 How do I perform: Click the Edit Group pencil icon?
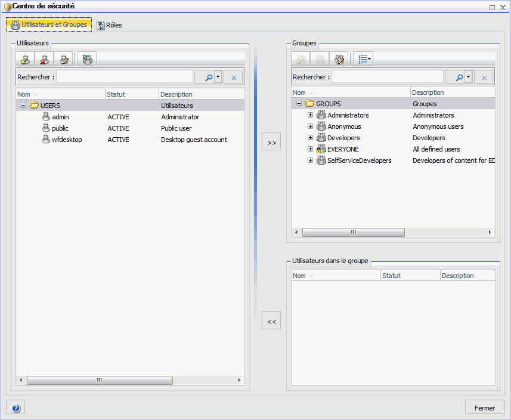[339, 59]
